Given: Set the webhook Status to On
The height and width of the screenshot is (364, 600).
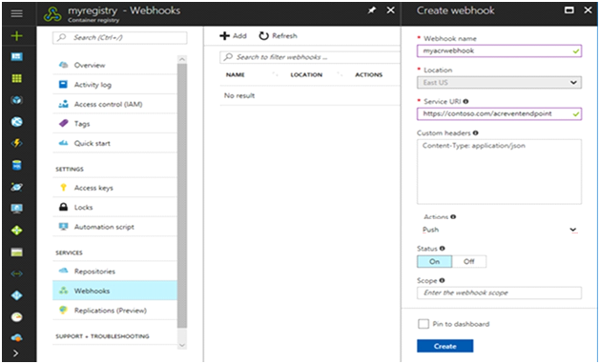Looking at the screenshot, I should (434, 261).
